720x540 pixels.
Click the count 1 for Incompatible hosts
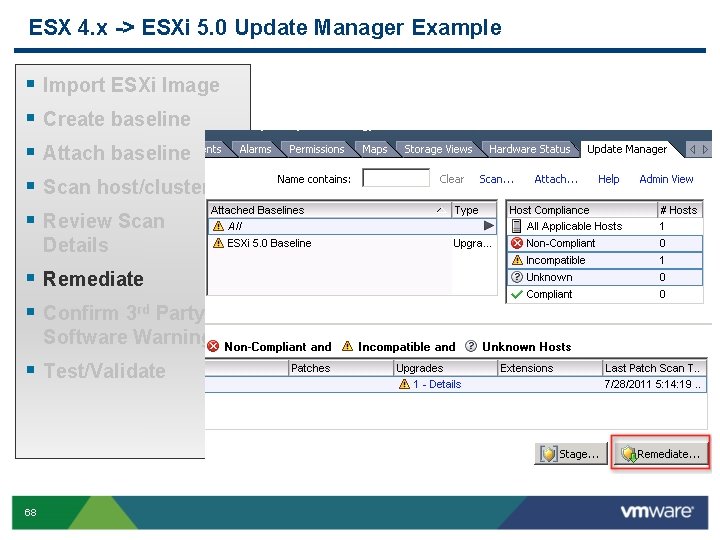(662, 260)
